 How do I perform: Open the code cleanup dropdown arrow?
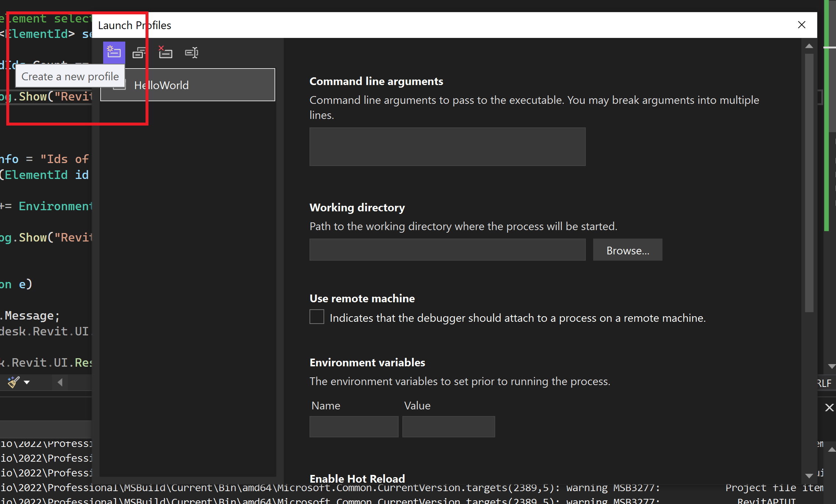tap(27, 383)
